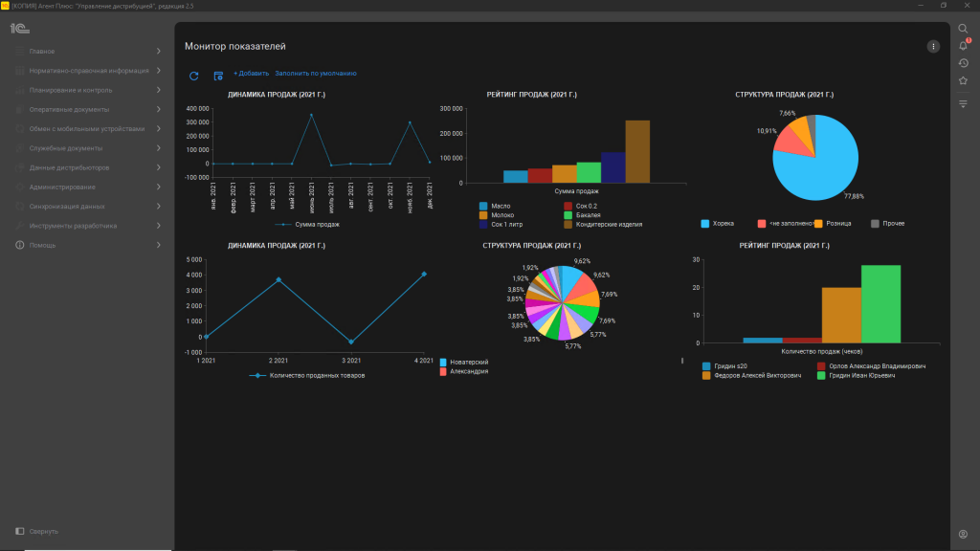Click the Добавить link
Viewport: 980px width, 551px height.
[x=251, y=74]
